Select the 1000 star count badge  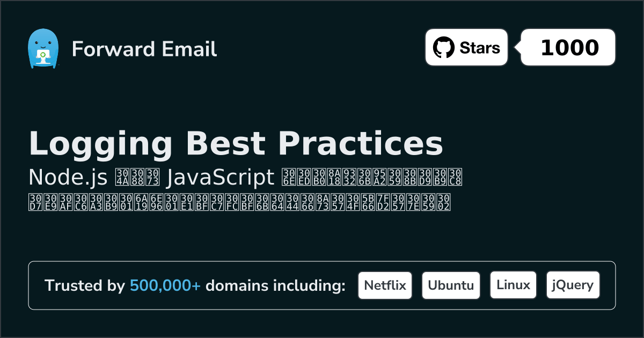(569, 48)
